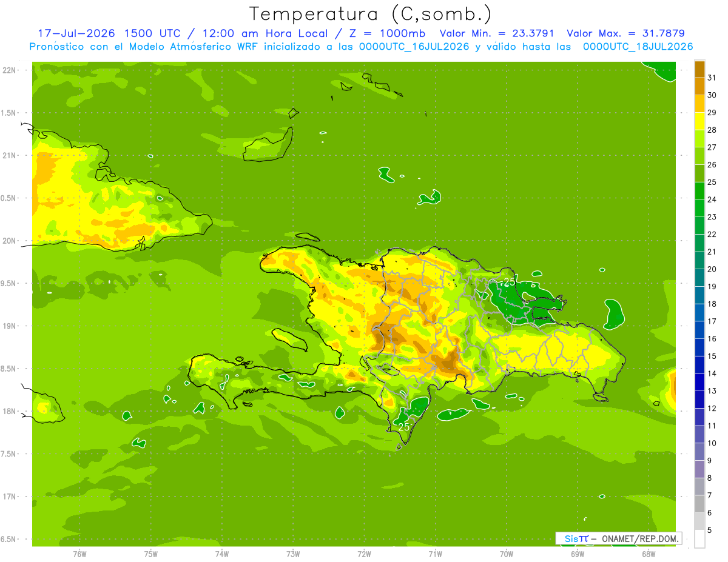
Task: Select the 'Valor Min. = 23.3791' text
Action: click(x=497, y=33)
